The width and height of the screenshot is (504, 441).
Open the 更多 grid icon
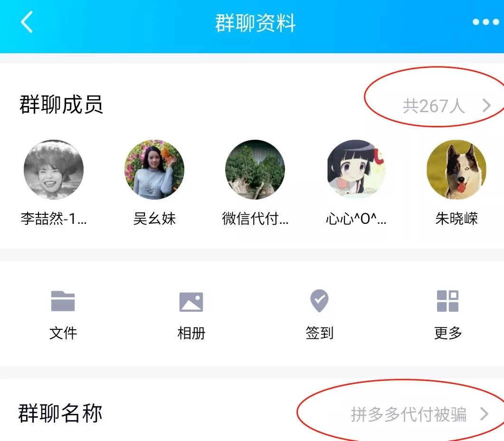[x=447, y=301]
